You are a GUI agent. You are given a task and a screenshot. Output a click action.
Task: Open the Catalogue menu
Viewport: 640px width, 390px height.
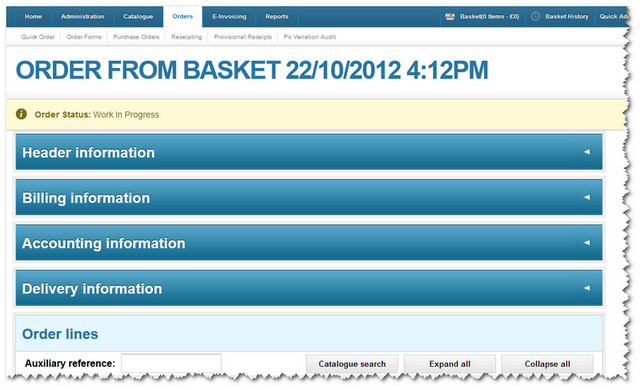point(138,17)
